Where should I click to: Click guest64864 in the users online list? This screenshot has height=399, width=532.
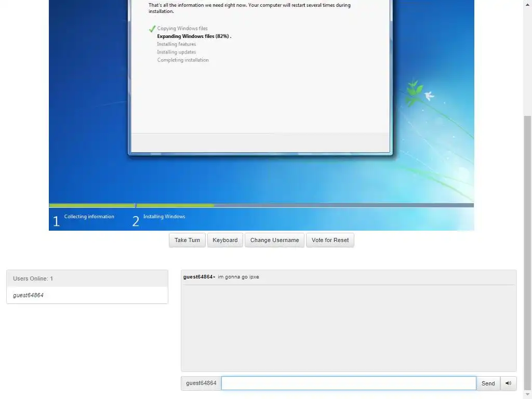28,295
